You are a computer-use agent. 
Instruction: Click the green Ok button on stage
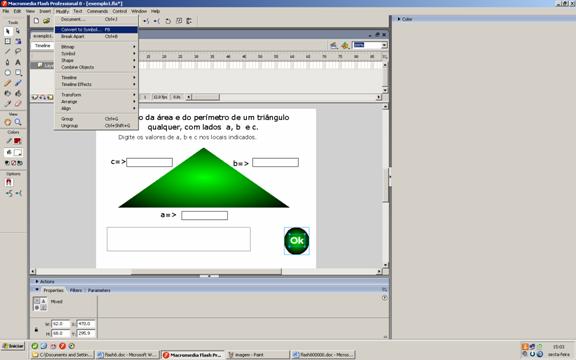point(296,241)
